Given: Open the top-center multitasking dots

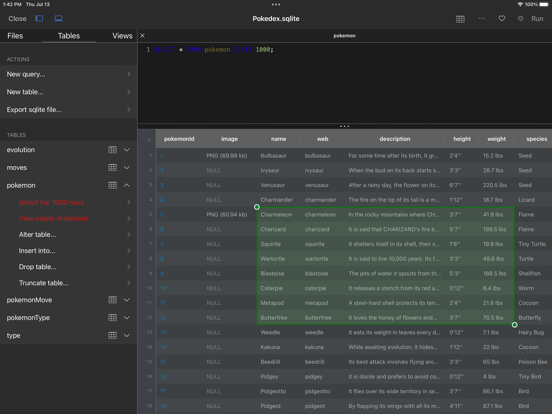Looking at the screenshot, I should 276,5.
